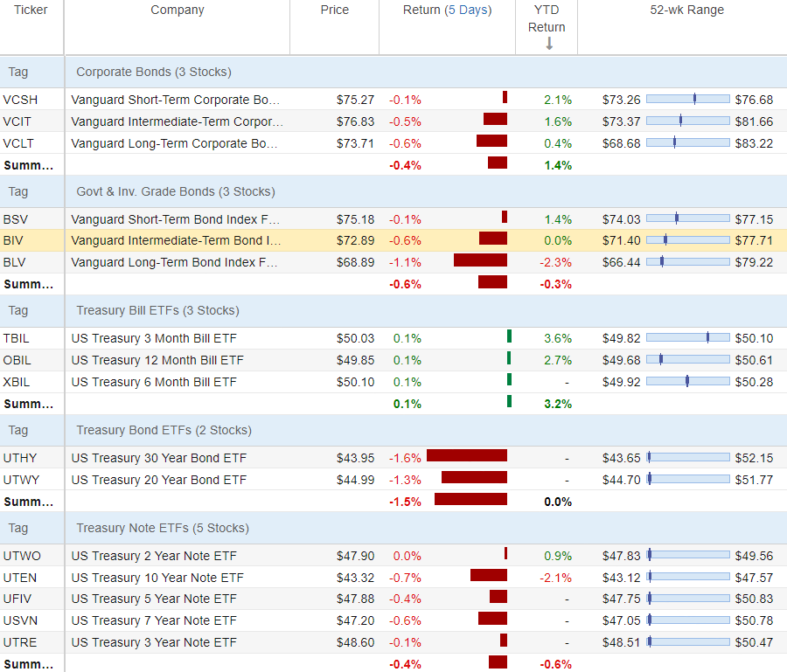Screen dimensions: 787x672
Task: Select the TBIL ticker
Action: tap(16, 338)
